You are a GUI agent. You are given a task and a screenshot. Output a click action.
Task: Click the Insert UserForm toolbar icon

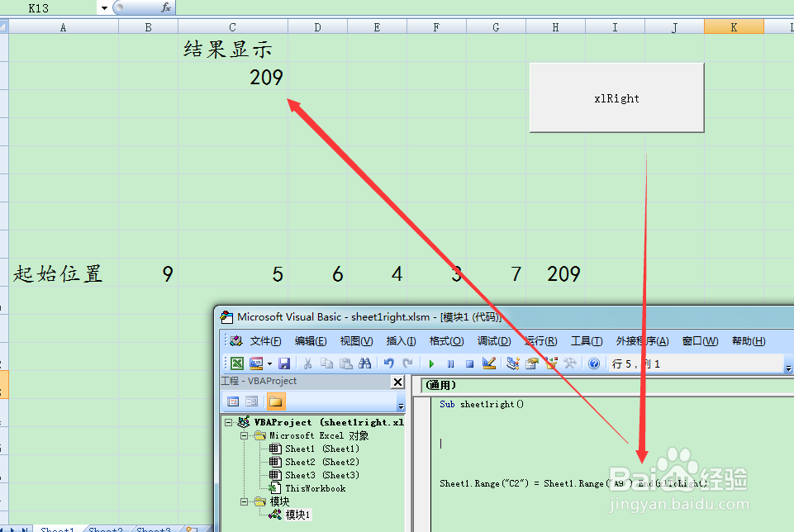click(x=256, y=363)
